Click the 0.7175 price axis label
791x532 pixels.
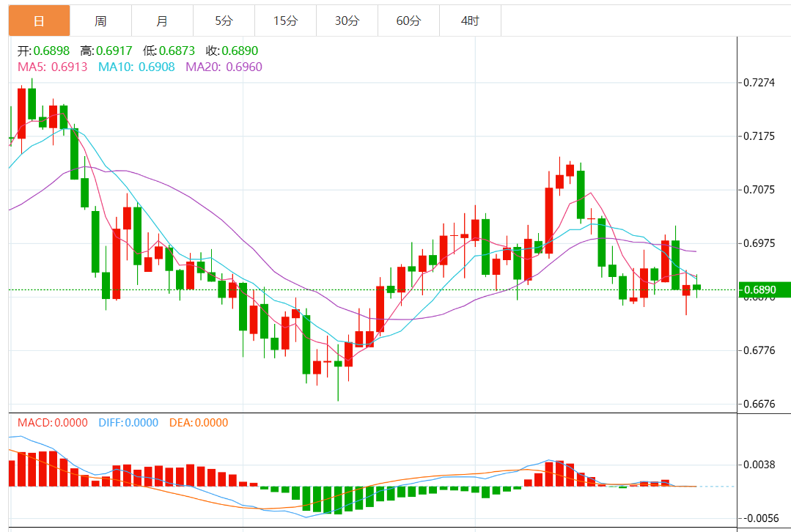tap(759, 136)
